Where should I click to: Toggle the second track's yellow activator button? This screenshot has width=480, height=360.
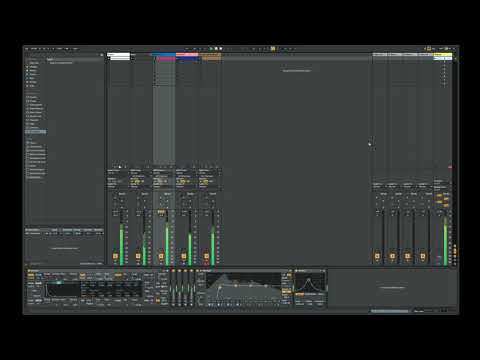pyautogui.click(x=138, y=256)
